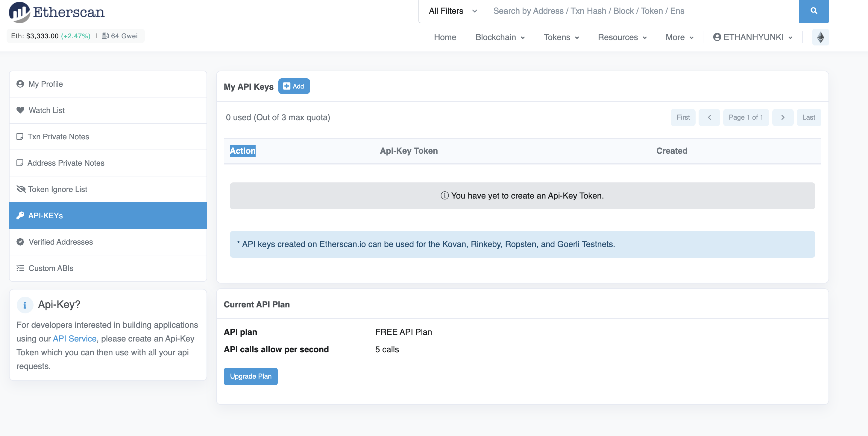Open My Profile from the sidebar
The height and width of the screenshot is (436, 868).
coord(45,84)
